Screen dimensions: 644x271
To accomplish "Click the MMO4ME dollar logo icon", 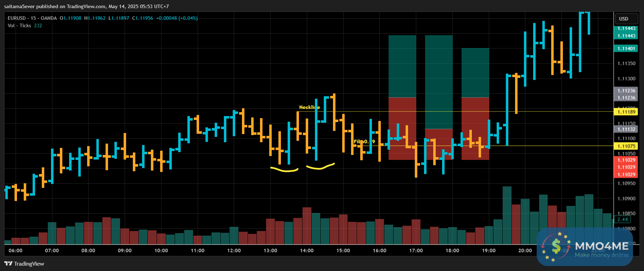I will click(556, 246).
